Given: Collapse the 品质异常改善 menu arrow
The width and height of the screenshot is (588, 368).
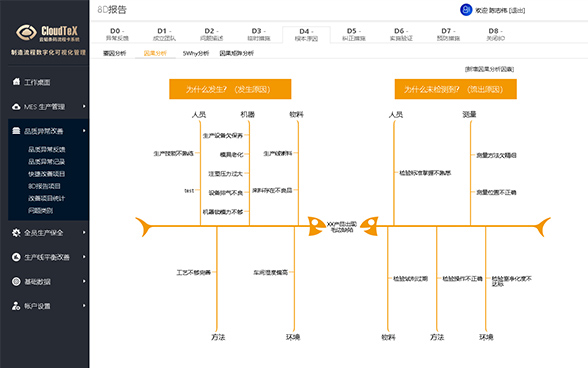Looking at the screenshot, I should [x=84, y=131].
